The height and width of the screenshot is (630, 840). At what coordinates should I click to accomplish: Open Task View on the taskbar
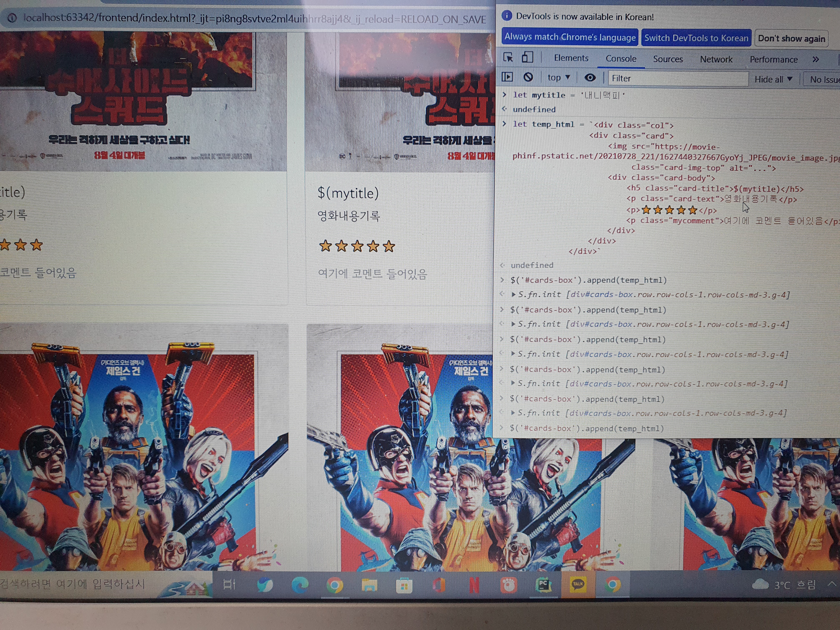pyautogui.click(x=229, y=584)
